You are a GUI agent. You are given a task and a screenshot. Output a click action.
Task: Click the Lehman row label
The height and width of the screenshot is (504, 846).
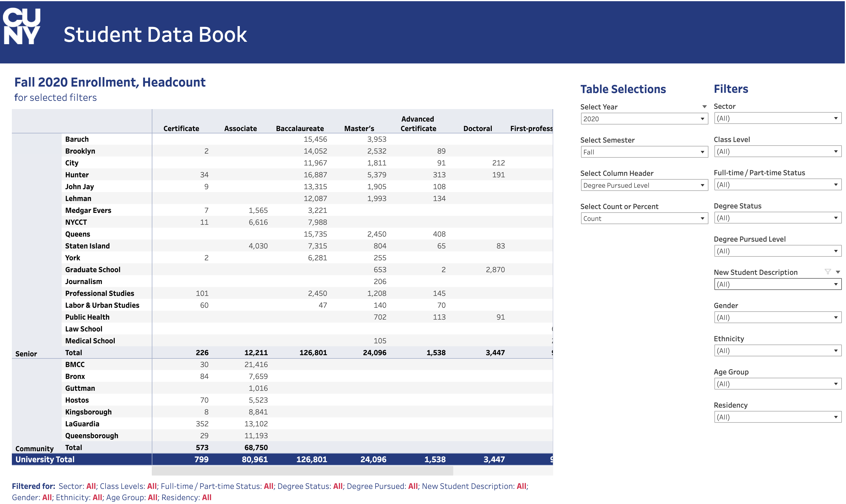pos(78,199)
